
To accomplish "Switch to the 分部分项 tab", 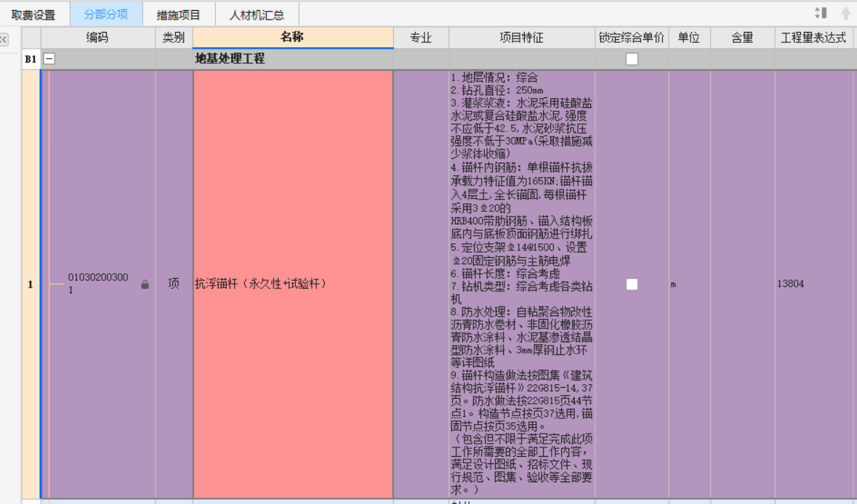I will (106, 15).
